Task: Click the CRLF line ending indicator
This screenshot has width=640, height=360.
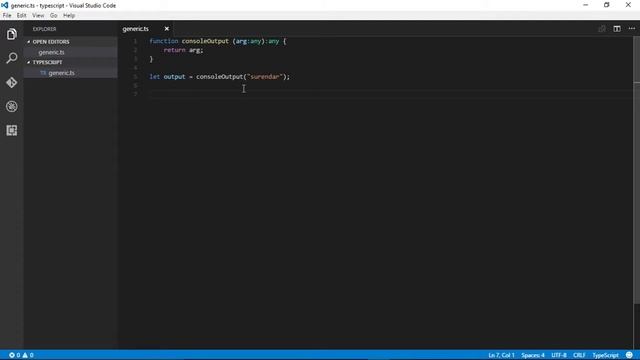Action: tap(579, 355)
